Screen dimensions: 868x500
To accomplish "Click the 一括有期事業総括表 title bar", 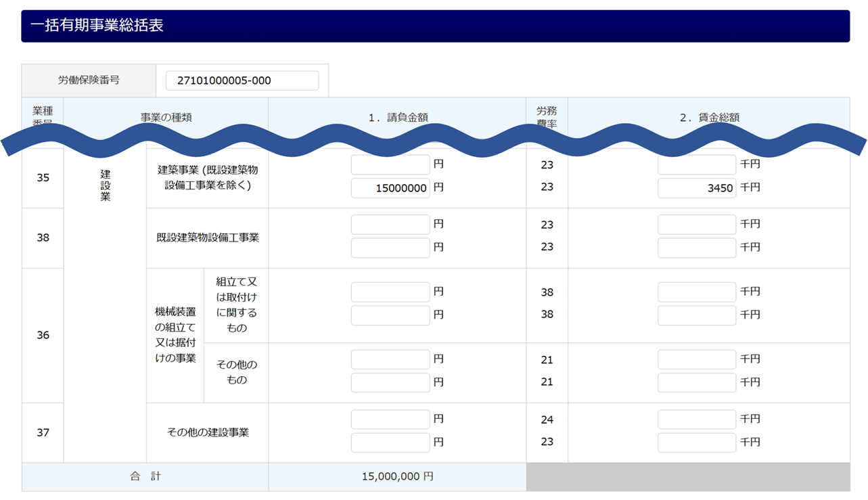I will pyautogui.click(x=435, y=26).
